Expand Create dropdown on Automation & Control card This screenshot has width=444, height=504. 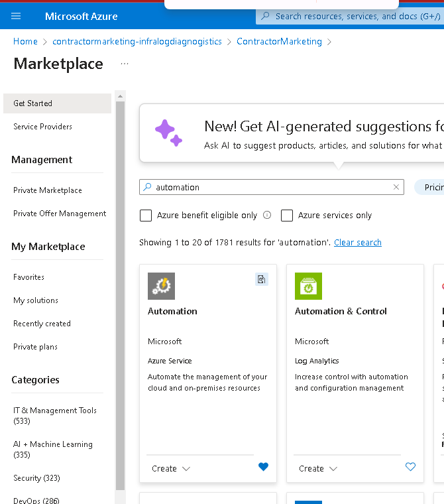coord(318,469)
